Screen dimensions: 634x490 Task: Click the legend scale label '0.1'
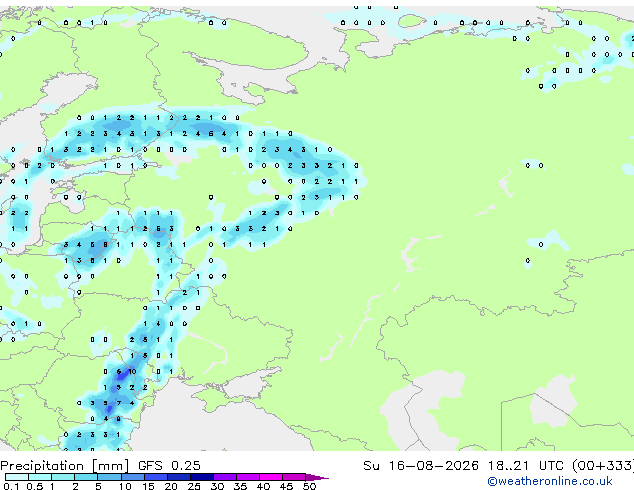(11, 486)
